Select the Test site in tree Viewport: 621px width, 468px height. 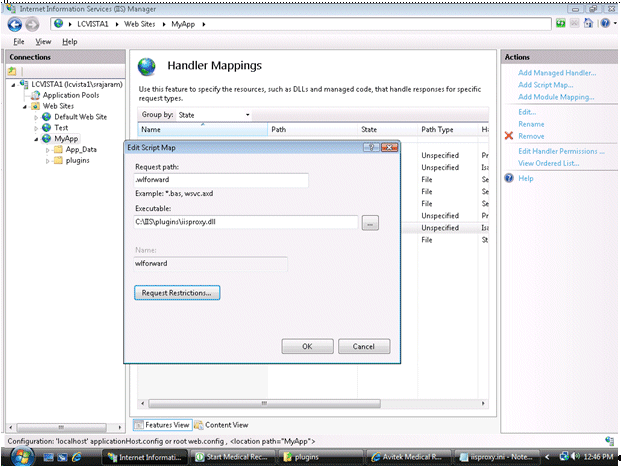61,127
